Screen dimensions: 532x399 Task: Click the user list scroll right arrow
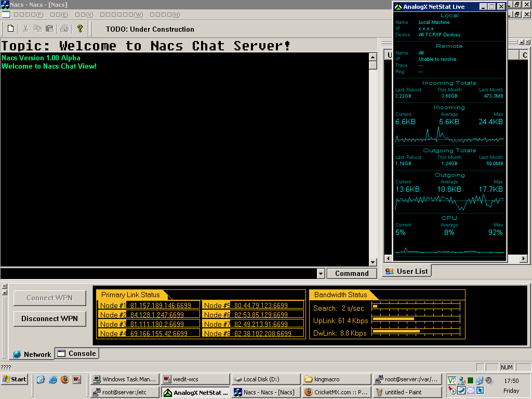pos(524,258)
